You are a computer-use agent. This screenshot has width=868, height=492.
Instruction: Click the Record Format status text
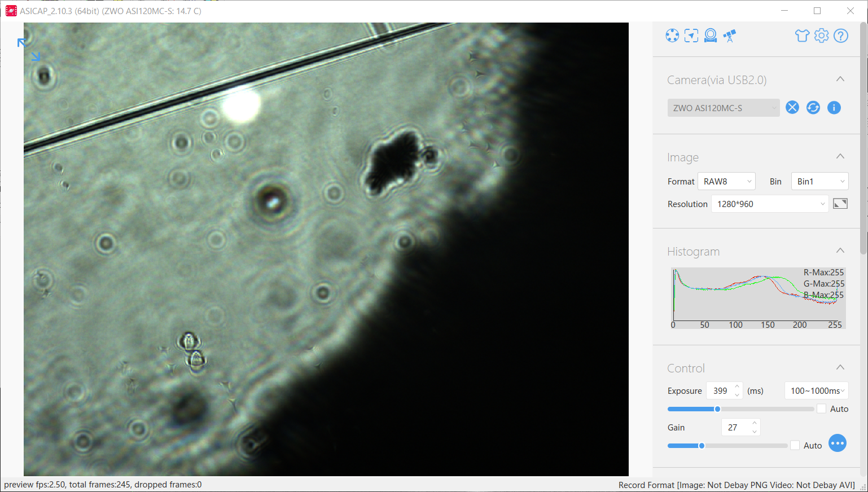[x=737, y=485]
